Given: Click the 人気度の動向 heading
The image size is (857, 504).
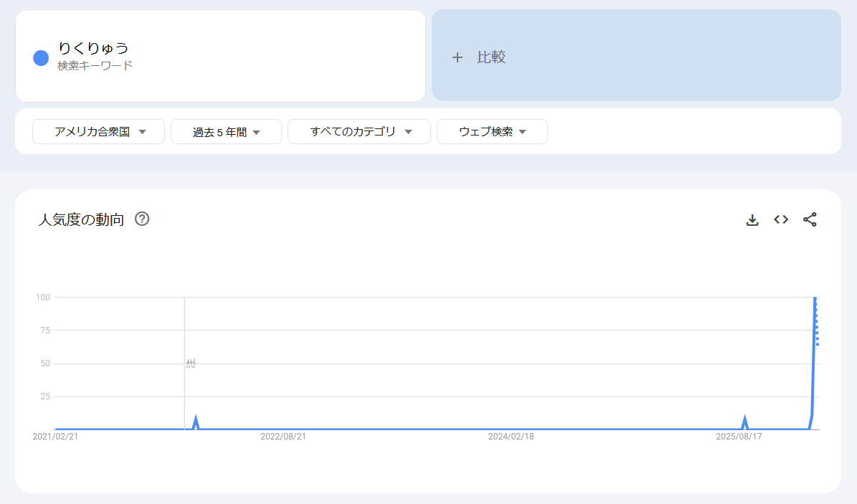Looking at the screenshot, I should [81, 220].
